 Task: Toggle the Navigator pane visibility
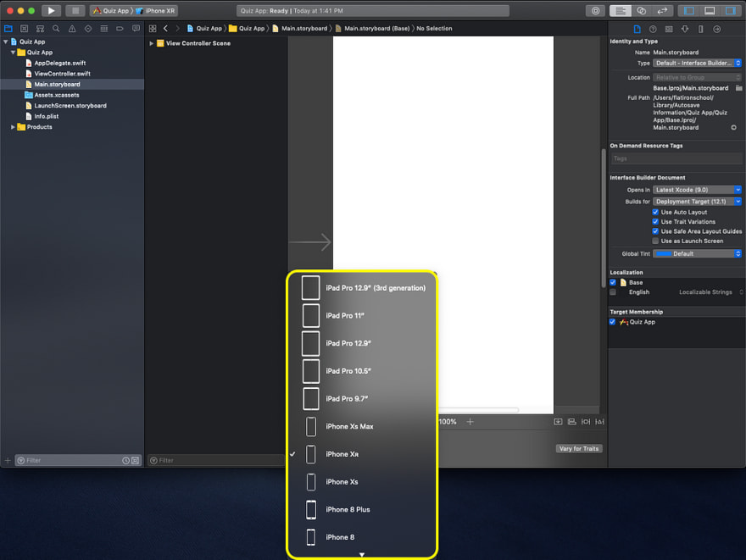688,10
